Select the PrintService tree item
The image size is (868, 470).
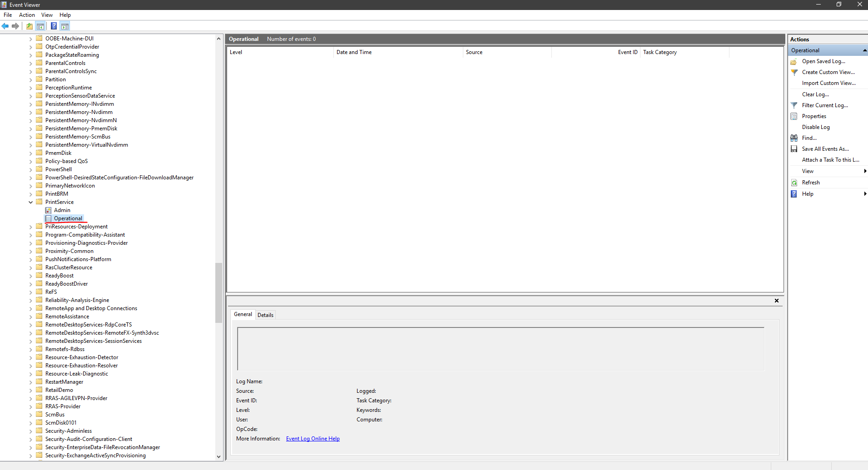[x=60, y=202]
